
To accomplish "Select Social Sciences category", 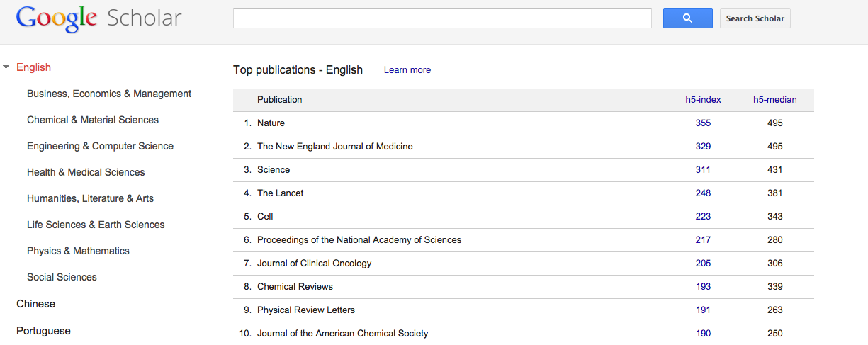I will [62, 277].
